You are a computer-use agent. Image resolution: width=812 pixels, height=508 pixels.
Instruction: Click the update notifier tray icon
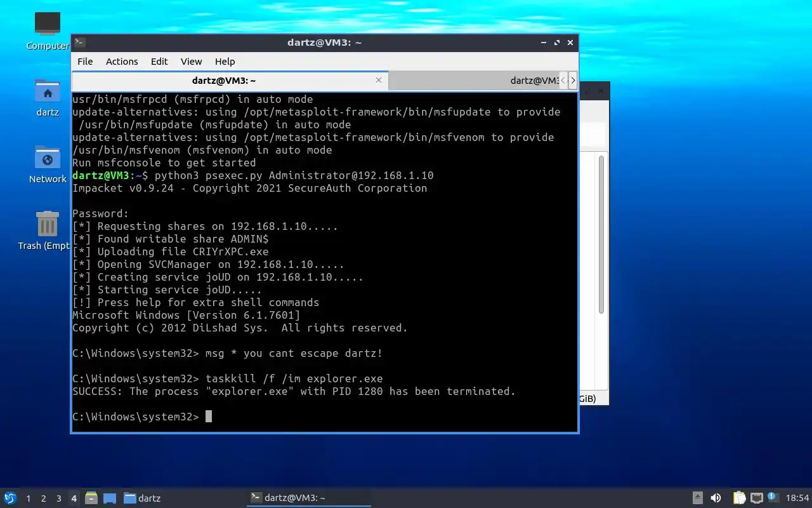tap(773, 497)
